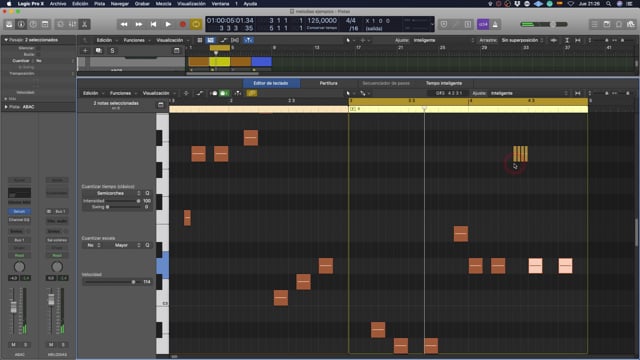
Task: Open the Ayuda menu
Action: tap(250, 4)
